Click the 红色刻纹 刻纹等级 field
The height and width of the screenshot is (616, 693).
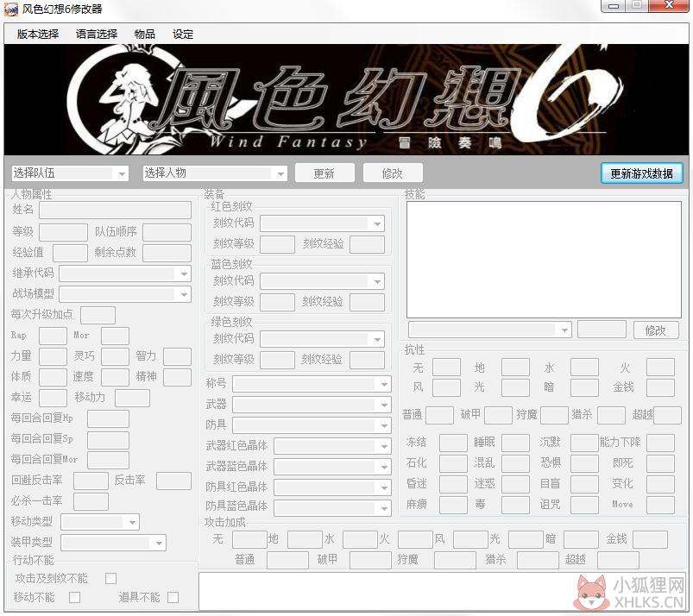tap(277, 244)
